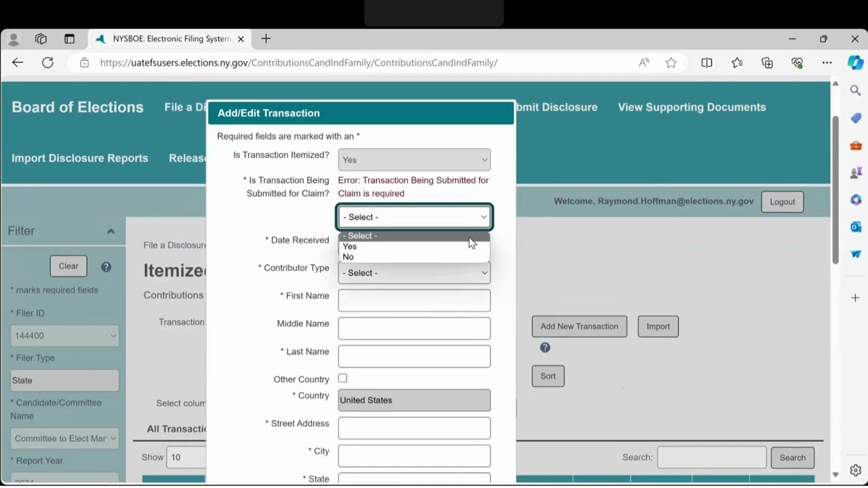Image resolution: width=868 pixels, height=488 pixels.
Task: Open Microsoft 365 in the sidebar
Action: 855,200
